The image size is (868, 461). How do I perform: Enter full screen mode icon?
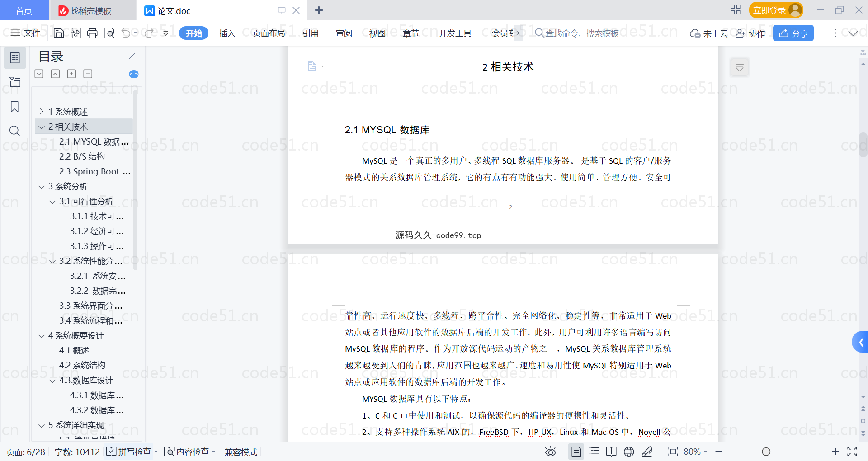[852, 452]
